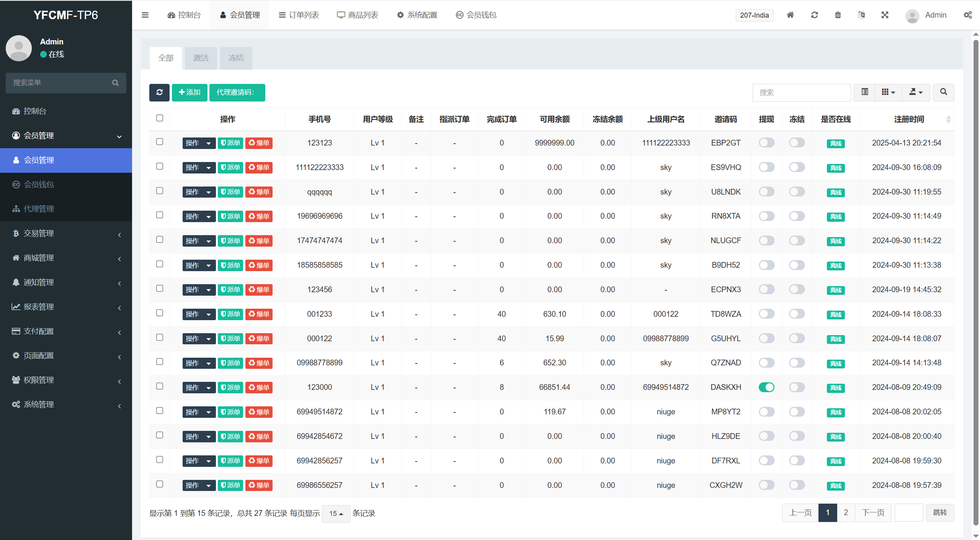Click the hamburger sidebar collapse icon
980x540 pixels.
[x=145, y=15]
